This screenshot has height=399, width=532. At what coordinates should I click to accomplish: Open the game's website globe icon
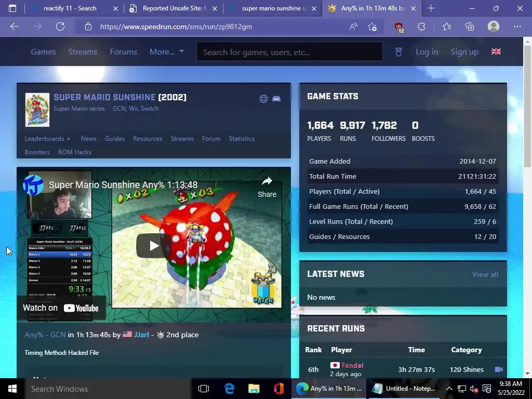pos(263,99)
